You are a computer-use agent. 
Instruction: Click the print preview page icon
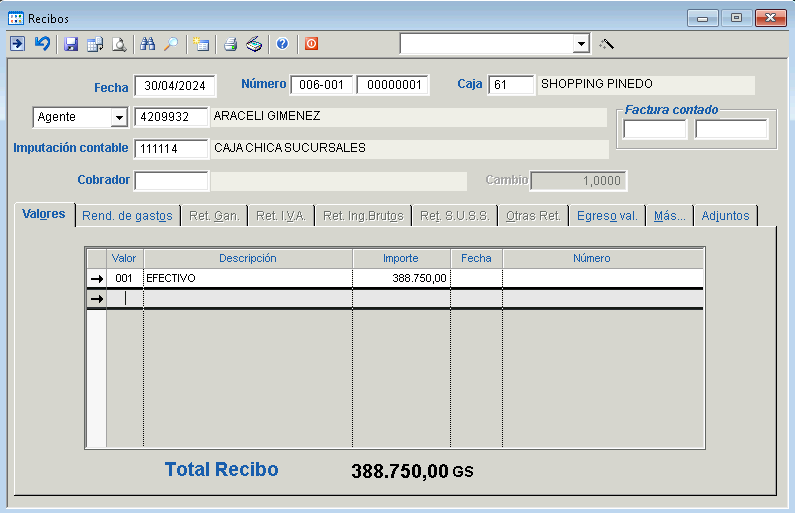[119, 44]
